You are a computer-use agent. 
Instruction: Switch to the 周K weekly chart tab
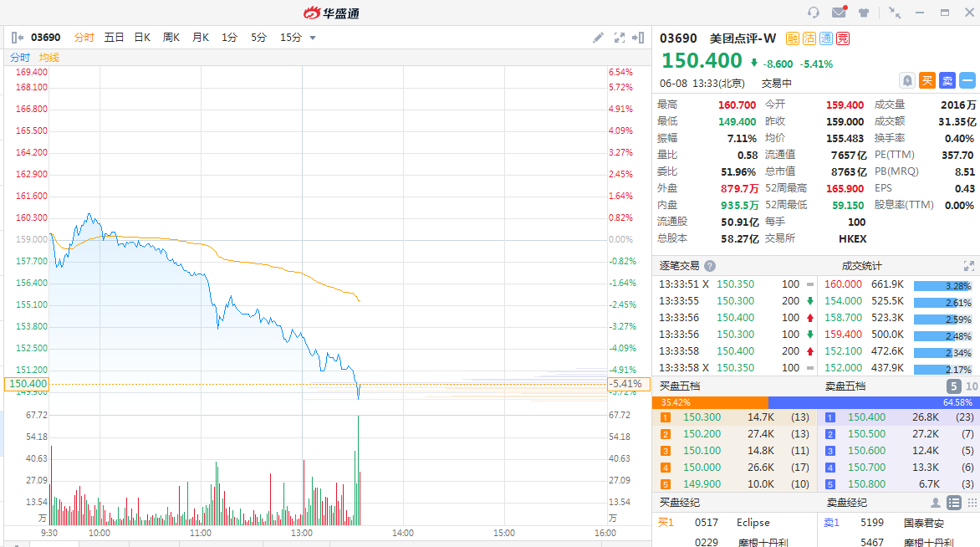point(171,38)
